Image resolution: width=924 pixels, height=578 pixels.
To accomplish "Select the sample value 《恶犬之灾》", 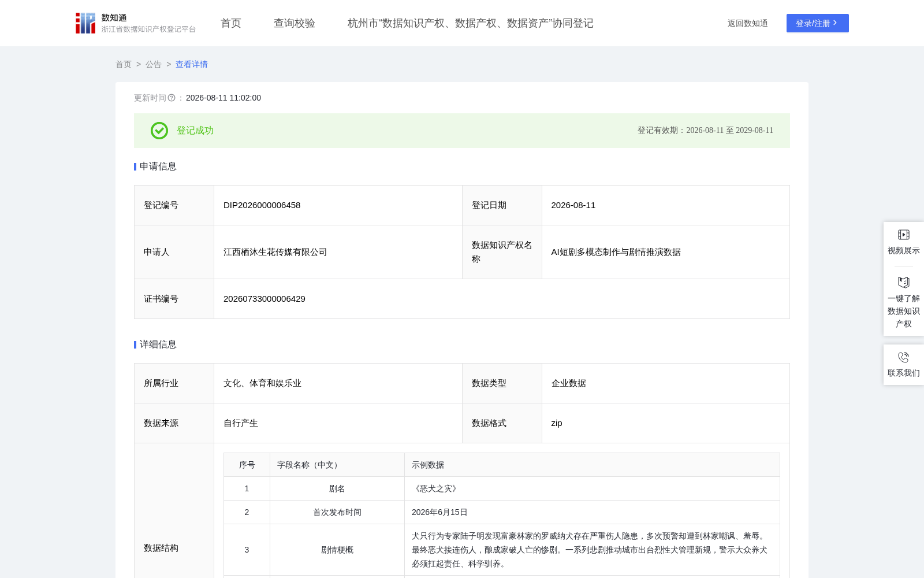I will click(436, 488).
